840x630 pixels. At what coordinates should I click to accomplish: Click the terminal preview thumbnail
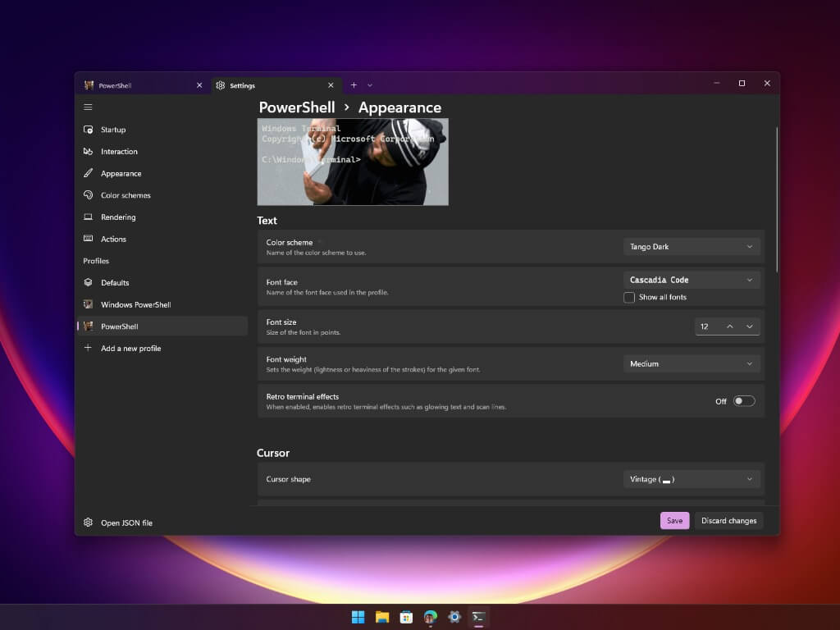click(x=353, y=162)
